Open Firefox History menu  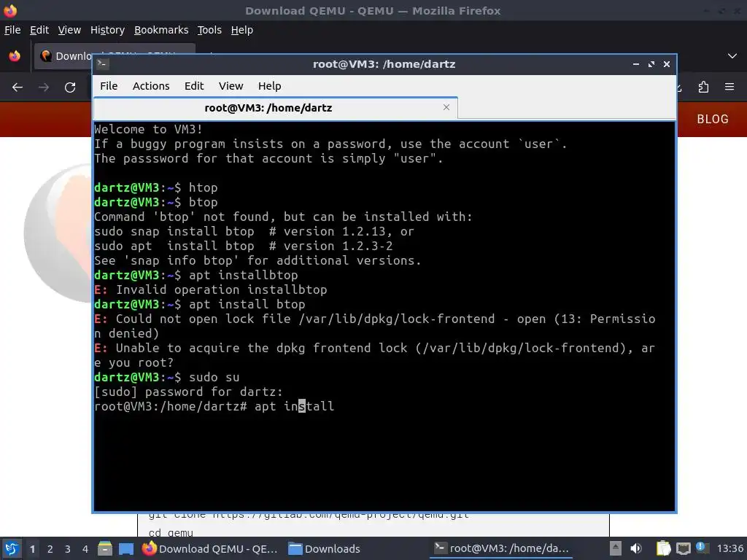[107, 30]
